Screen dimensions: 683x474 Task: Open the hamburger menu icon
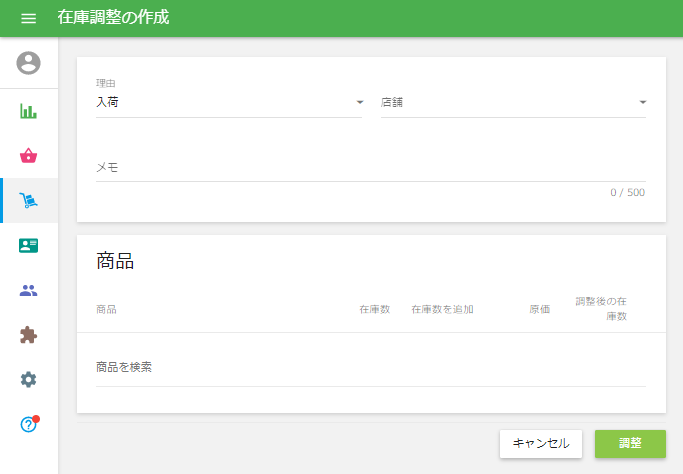29,18
